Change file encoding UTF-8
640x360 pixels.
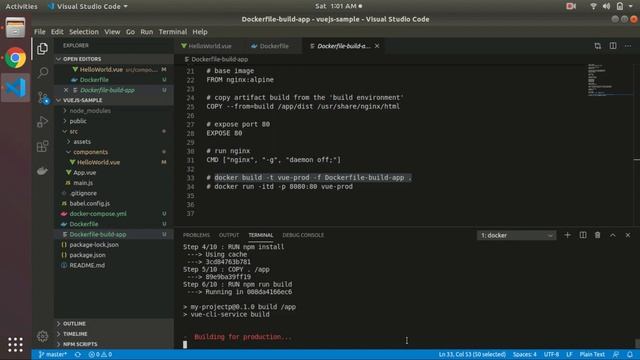point(551,354)
